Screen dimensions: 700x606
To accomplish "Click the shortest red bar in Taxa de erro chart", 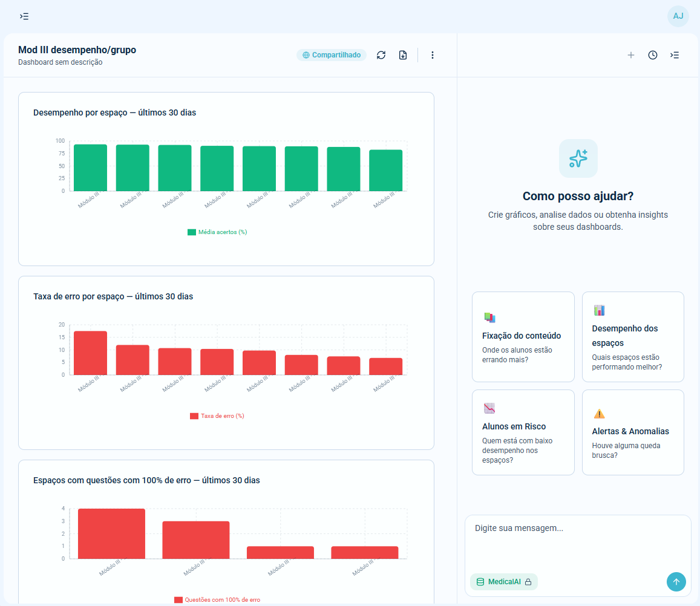I will tap(386, 367).
